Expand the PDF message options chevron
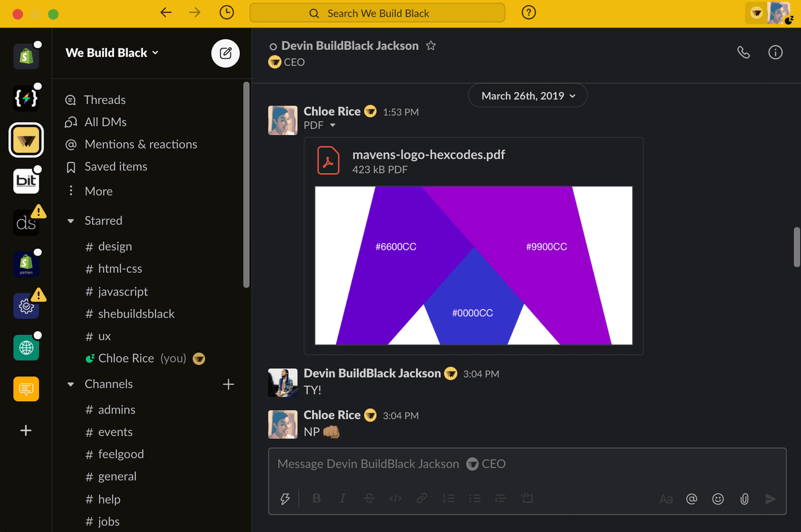The image size is (801, 532). (333, 126)
